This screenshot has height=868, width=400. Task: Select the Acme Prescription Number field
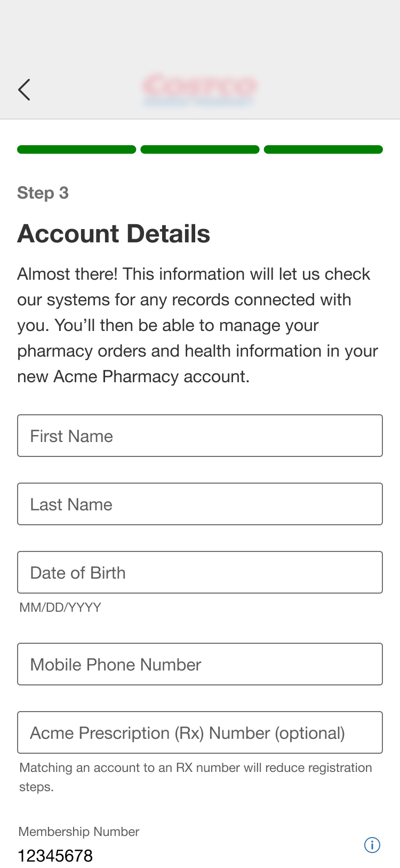(200, 732)
